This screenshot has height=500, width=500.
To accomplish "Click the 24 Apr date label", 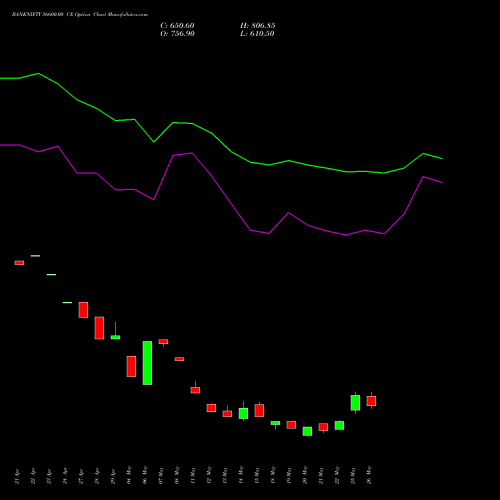I will point(65,477).
